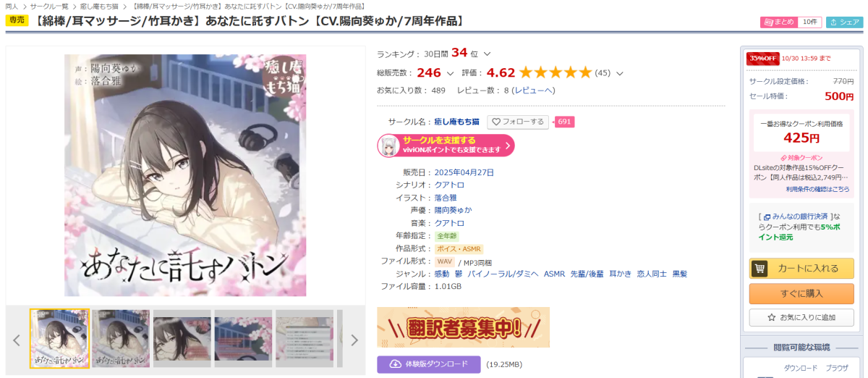The height and width of the screenshot is (378, 868).
Task: Open voice actor 陽向葵ゆか link
Action: coord(453,210)
